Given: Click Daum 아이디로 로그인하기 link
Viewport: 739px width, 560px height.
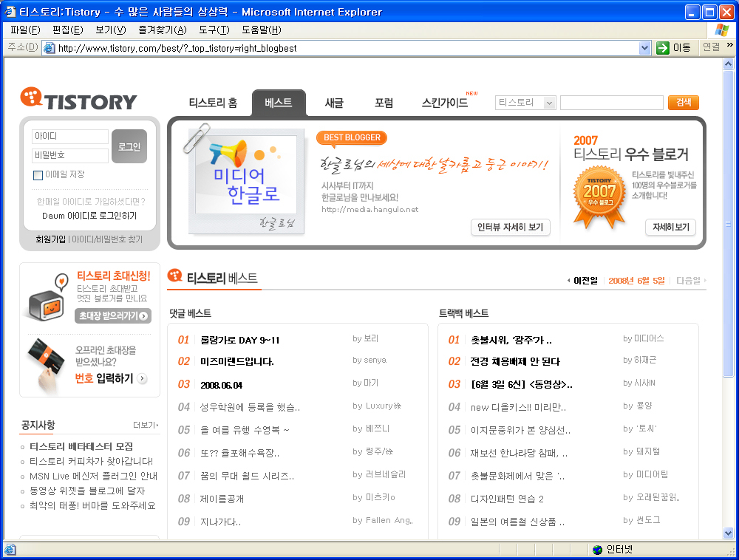Looking at the screenshot, I should click(89, 215).
